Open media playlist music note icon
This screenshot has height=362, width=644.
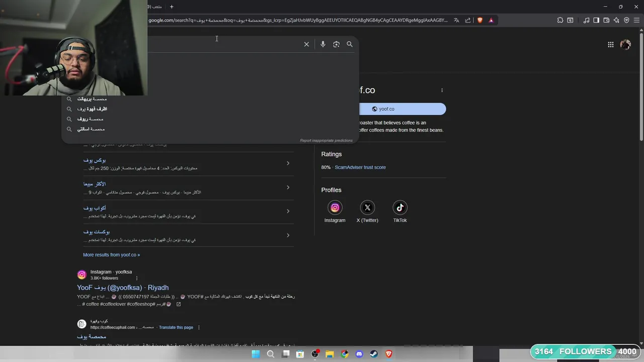(x=586, y=20)
